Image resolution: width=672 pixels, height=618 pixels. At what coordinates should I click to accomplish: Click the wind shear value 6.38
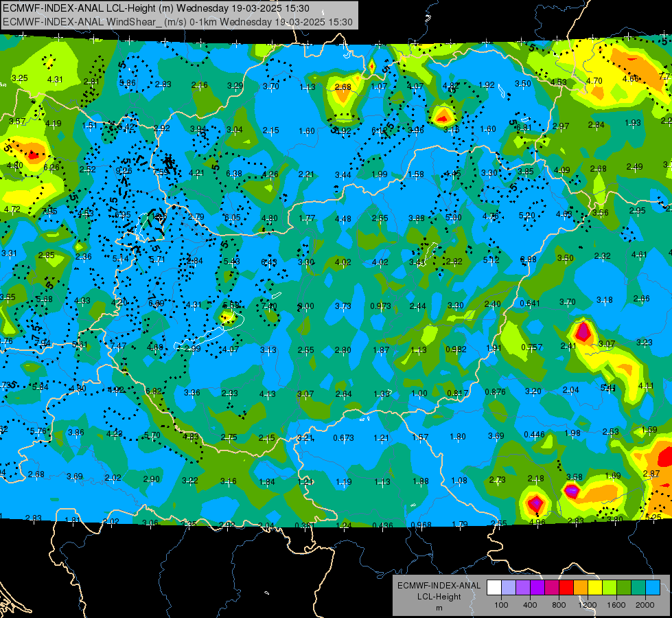pyautogui.click(x=233, y=173)
